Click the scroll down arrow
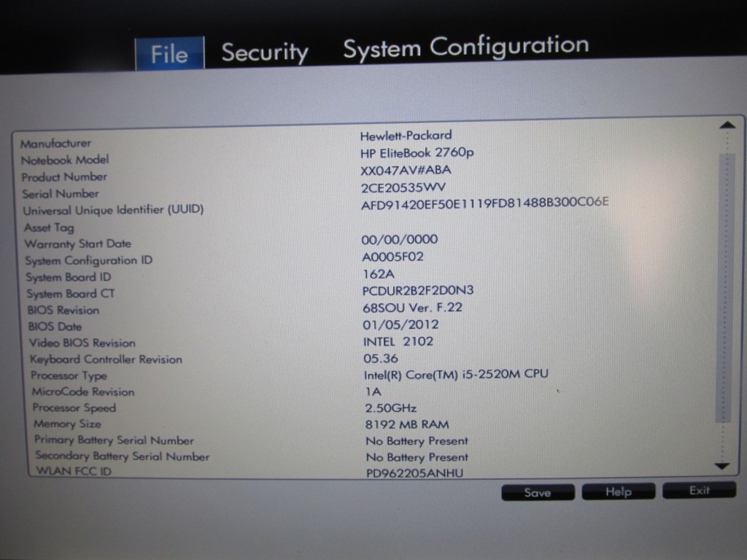 pyautogui.click(x=722, y=465)
